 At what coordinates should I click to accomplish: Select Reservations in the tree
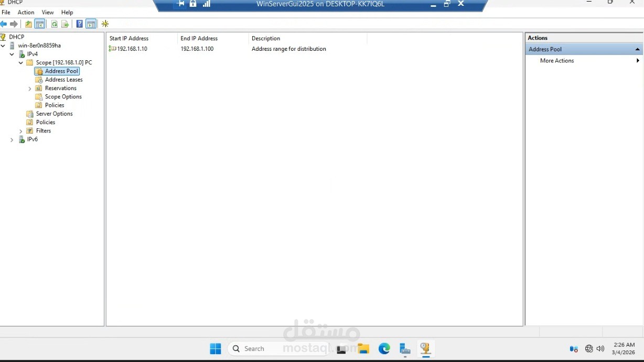click(x=61, y=88)
